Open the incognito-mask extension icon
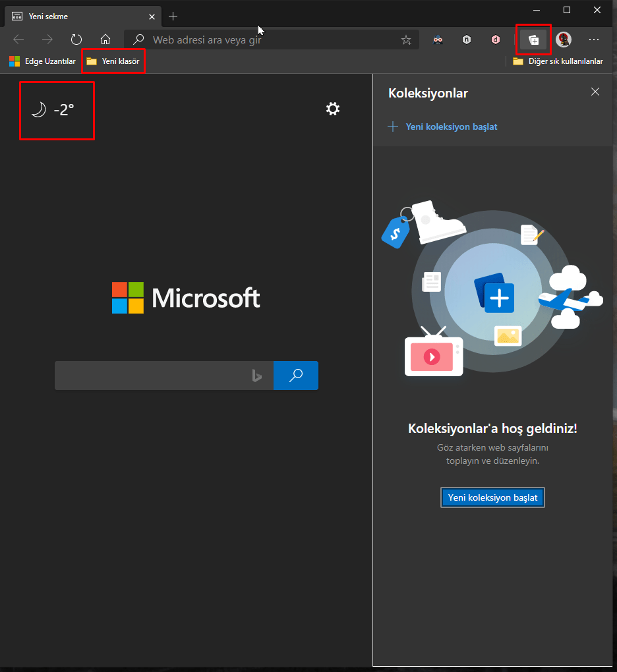This screenshot has width=617, height=672. 438,40
